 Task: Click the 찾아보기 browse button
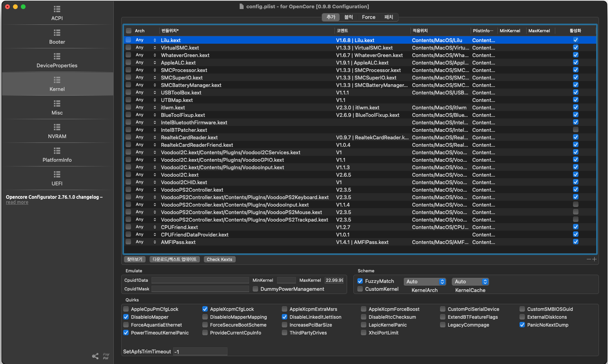point(135,259)
